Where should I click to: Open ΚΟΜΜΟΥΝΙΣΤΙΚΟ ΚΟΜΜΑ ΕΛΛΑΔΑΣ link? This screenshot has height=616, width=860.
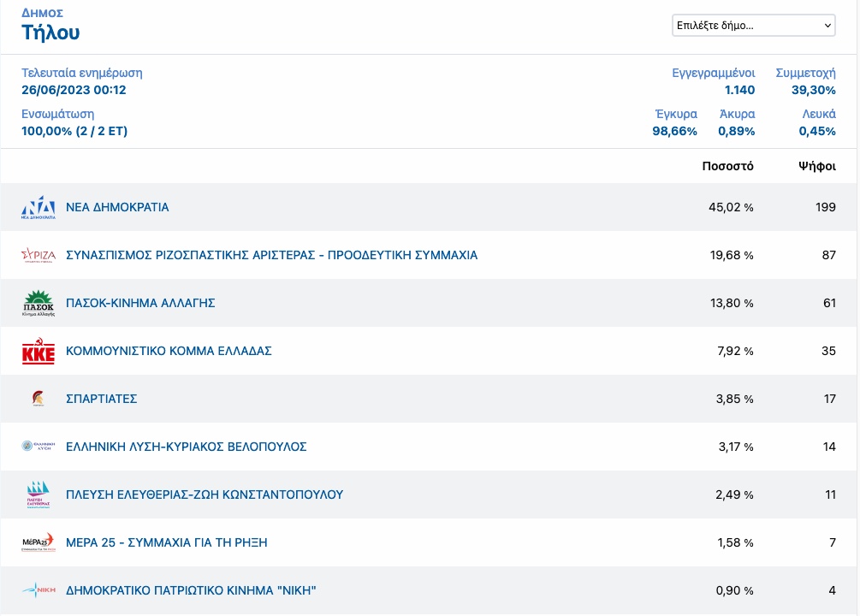pyautogui.click(x=169, y=351)
